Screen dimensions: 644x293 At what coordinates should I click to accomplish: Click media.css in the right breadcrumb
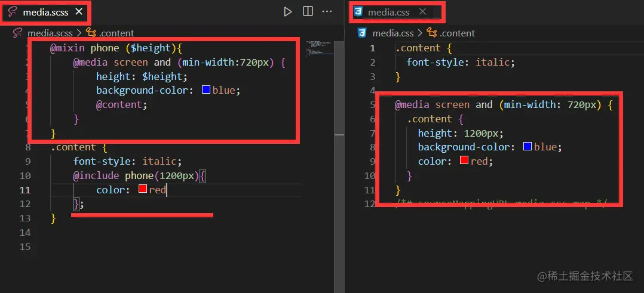[x=392, y=33]
